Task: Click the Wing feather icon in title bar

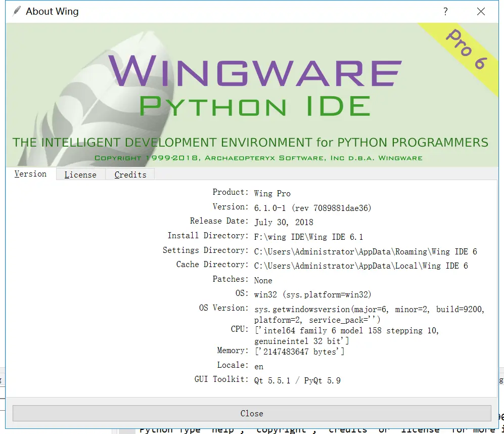Action: 17,11
